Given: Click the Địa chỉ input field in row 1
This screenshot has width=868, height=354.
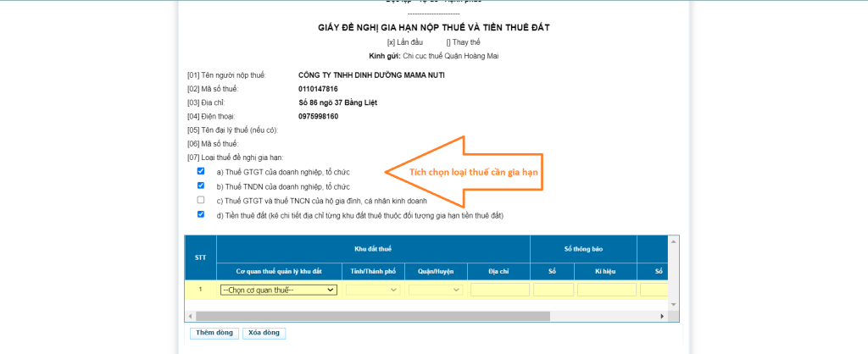Looking at the screenshot, I should (x=500, y=290).
